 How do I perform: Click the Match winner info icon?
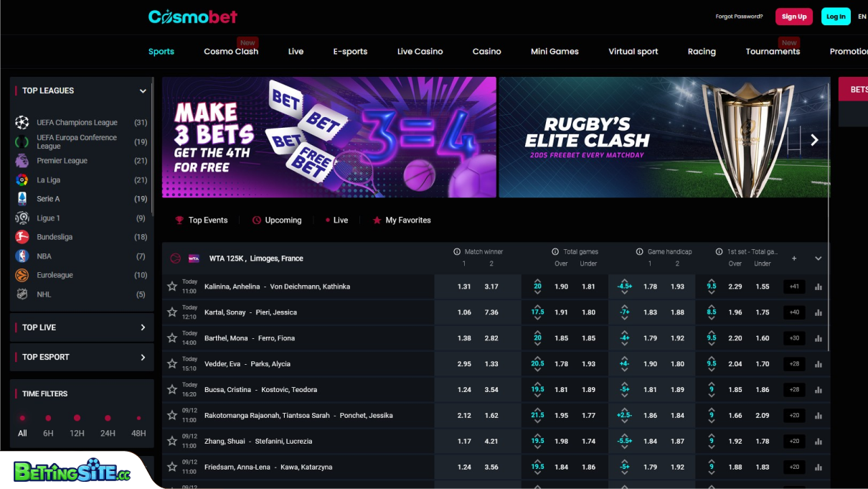tap(456, 251)
